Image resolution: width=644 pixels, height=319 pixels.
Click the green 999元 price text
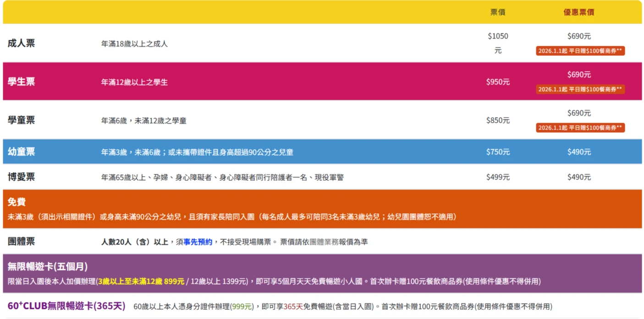[242, 307]
